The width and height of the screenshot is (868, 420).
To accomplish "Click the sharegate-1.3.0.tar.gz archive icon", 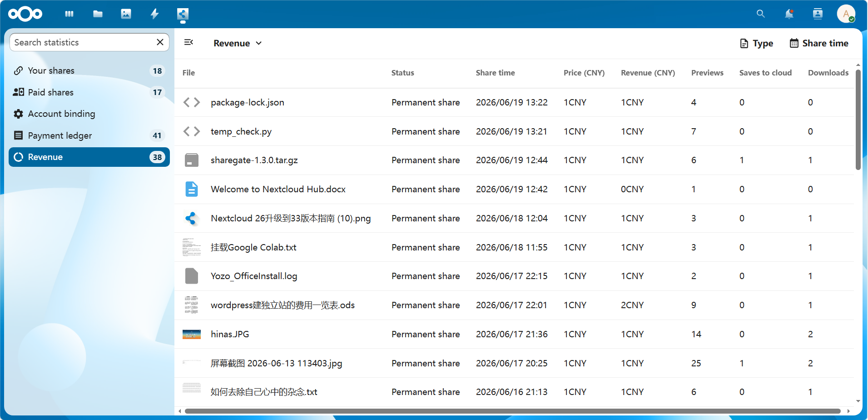I will [x=192, y=160].
